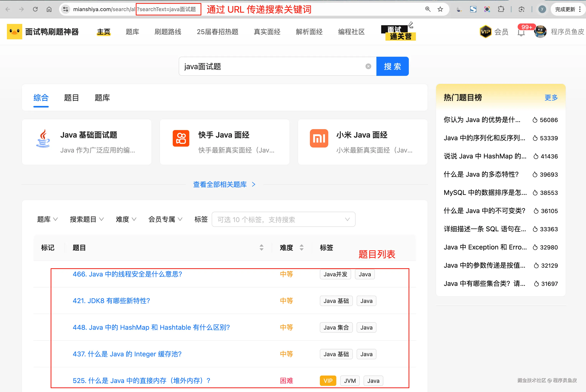Screen dimensions: 586x392
Task: Open the 小米 Java 面经 logo card
Action: (x=319, y=138)
